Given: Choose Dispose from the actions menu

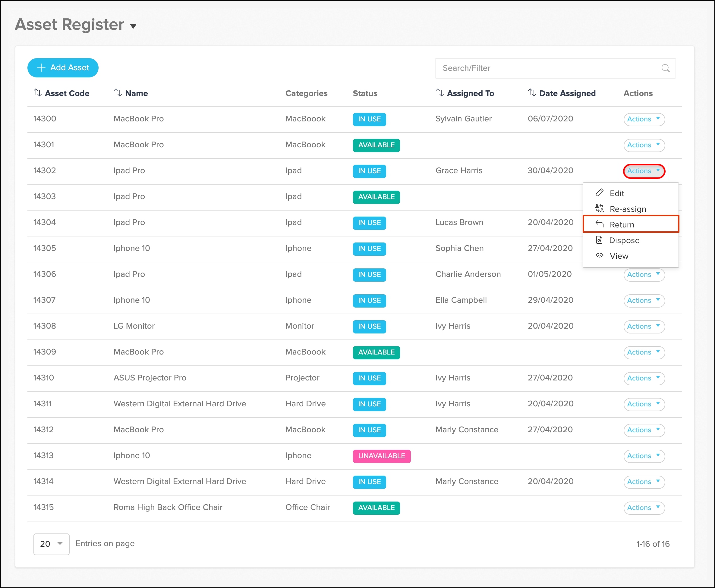Looking at the screenshot, I should click(624, 240).
